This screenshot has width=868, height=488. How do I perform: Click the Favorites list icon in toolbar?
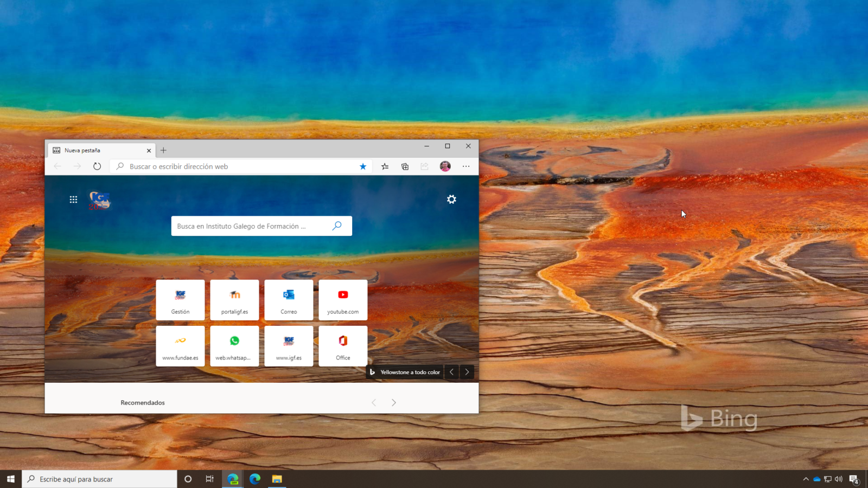(385, 166)
